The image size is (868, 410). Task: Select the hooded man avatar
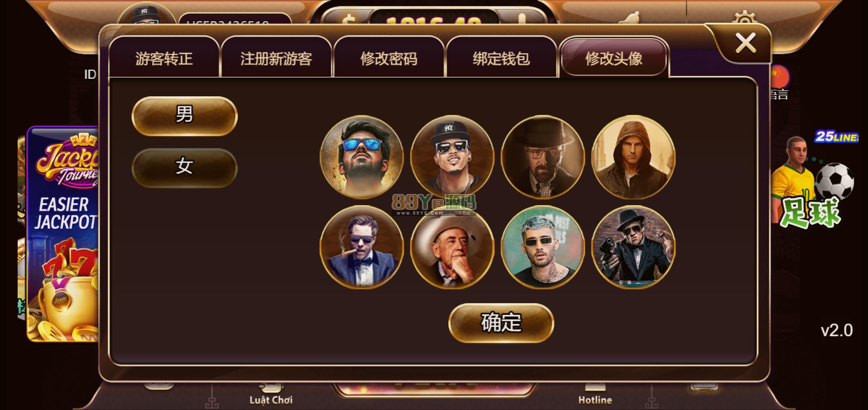633,157
